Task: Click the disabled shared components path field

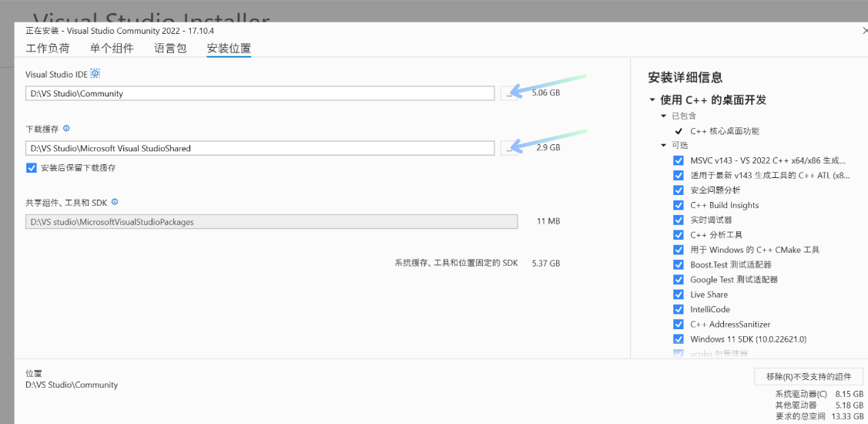Action: pos(271,222)
